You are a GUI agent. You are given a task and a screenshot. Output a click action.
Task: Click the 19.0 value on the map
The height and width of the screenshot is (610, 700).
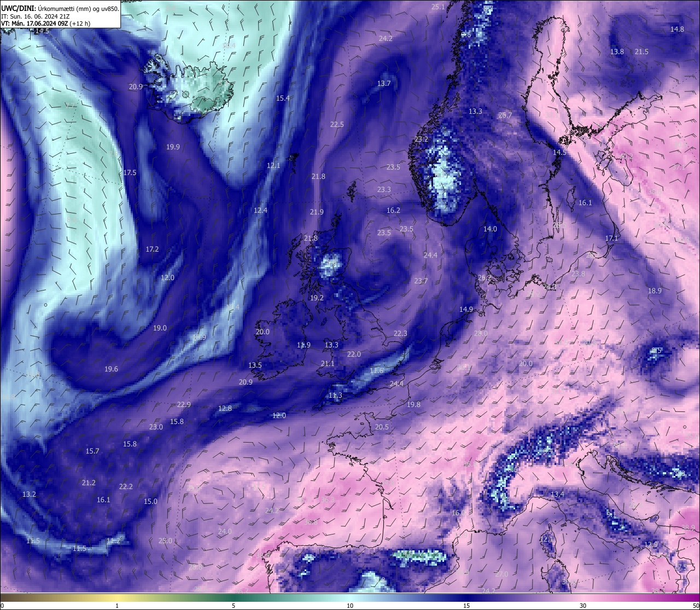160,328
